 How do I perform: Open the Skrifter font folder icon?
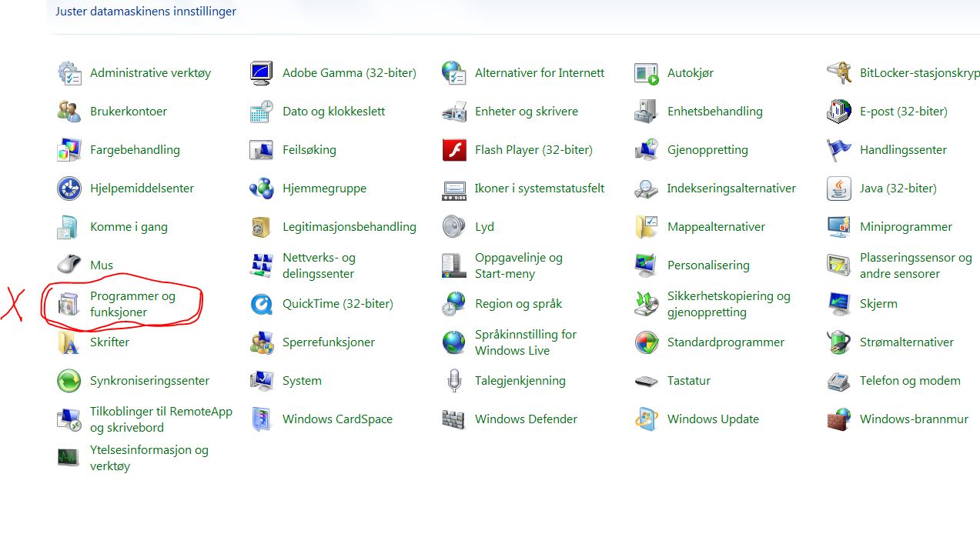(x=69, y=342)
